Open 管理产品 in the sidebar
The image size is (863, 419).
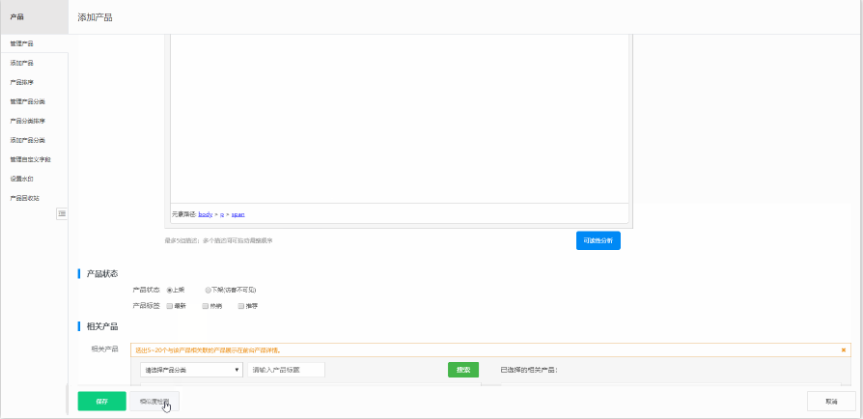click(22, 44)
